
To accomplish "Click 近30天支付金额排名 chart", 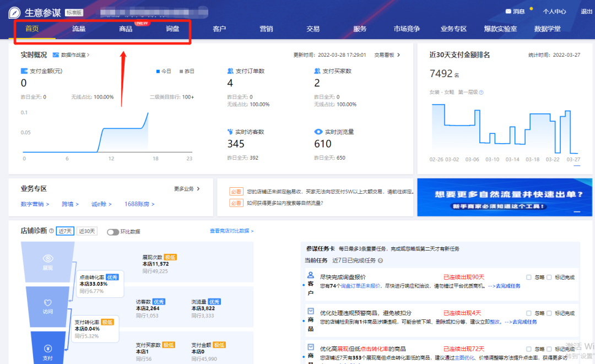I will click(x=505, y=129).
